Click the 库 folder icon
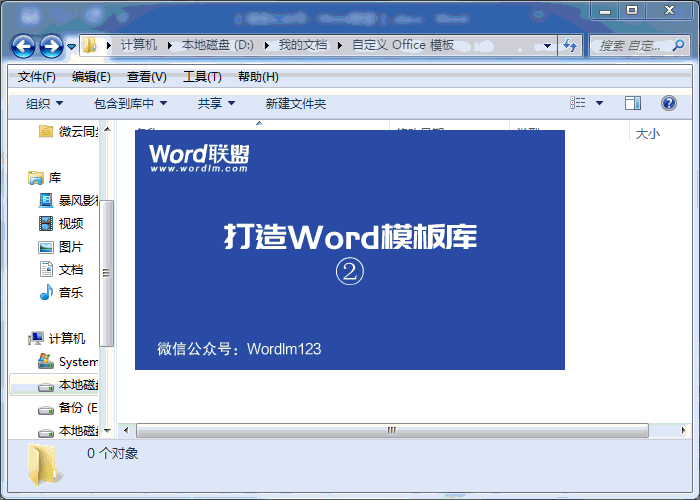 [36, 178]
